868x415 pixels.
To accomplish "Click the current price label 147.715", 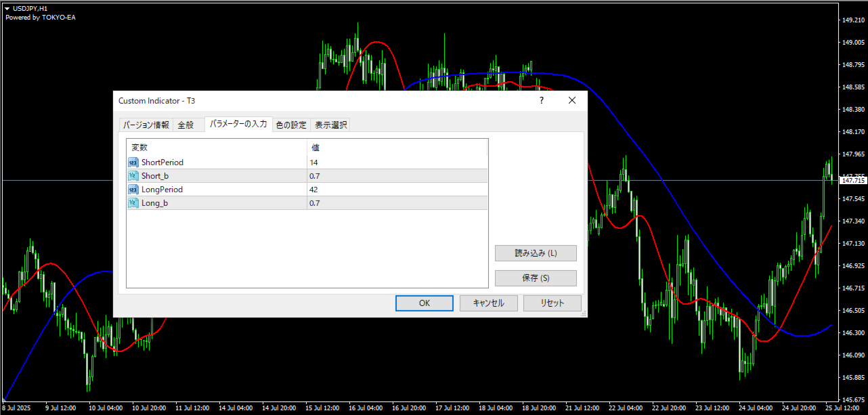I will pos(852,181).
